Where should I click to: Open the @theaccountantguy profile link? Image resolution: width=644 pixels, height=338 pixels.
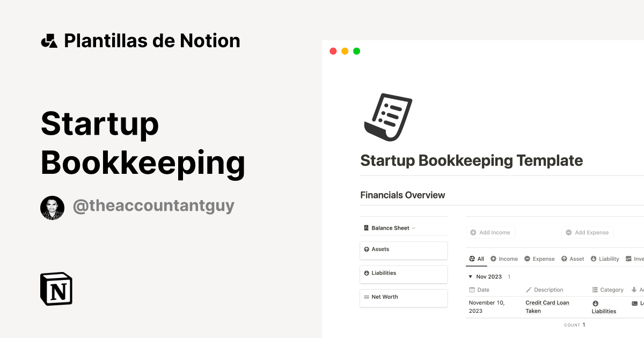click(154, 205)
